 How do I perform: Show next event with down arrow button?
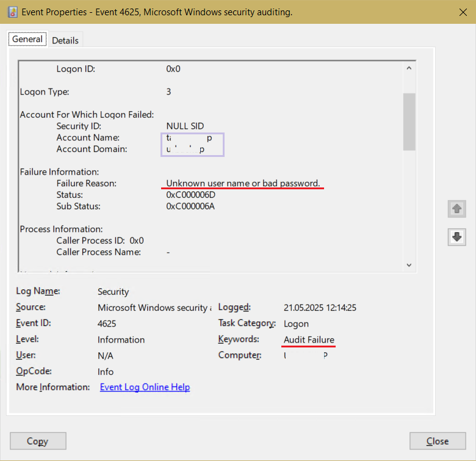[x=456, y=237]
